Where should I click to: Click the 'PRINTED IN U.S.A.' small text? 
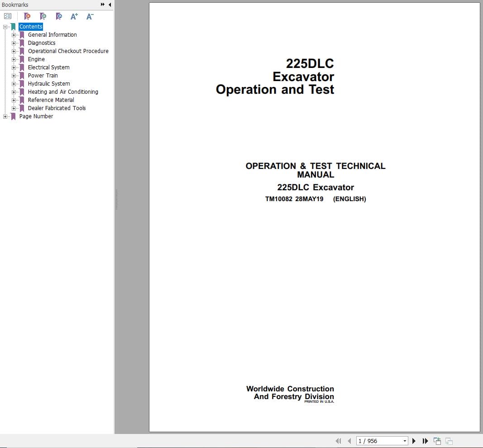coord(319,401)
